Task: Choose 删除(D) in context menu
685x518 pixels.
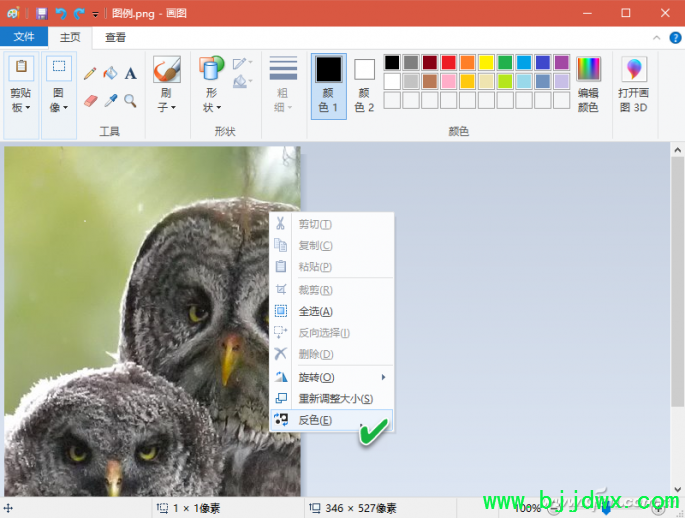Action: 332,354
